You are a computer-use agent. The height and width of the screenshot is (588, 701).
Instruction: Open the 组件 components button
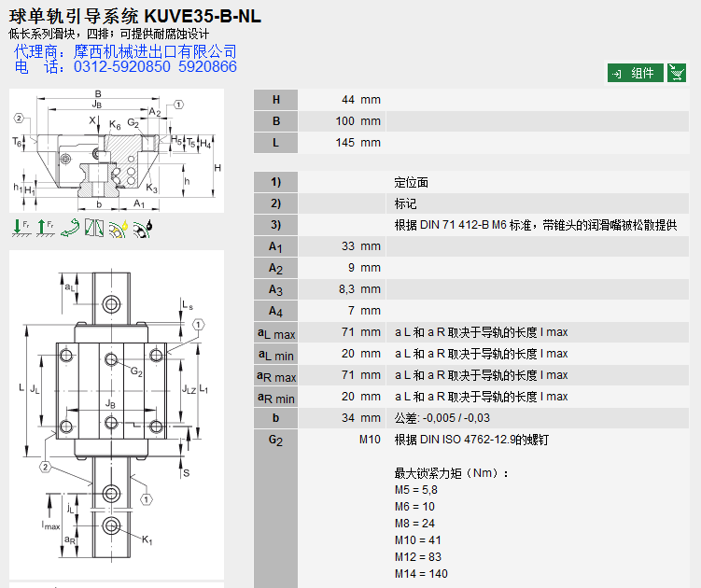[x=635, y=74]
